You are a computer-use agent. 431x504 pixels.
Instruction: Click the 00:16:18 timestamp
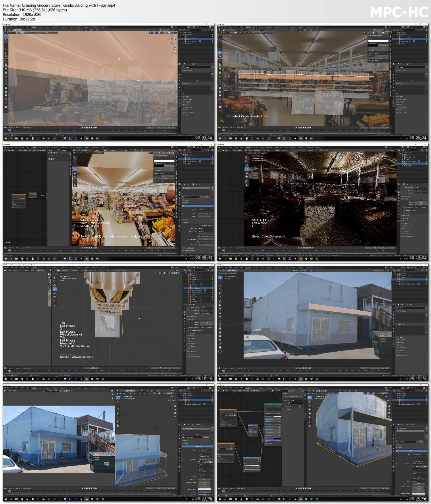click(x=204, y=378)
